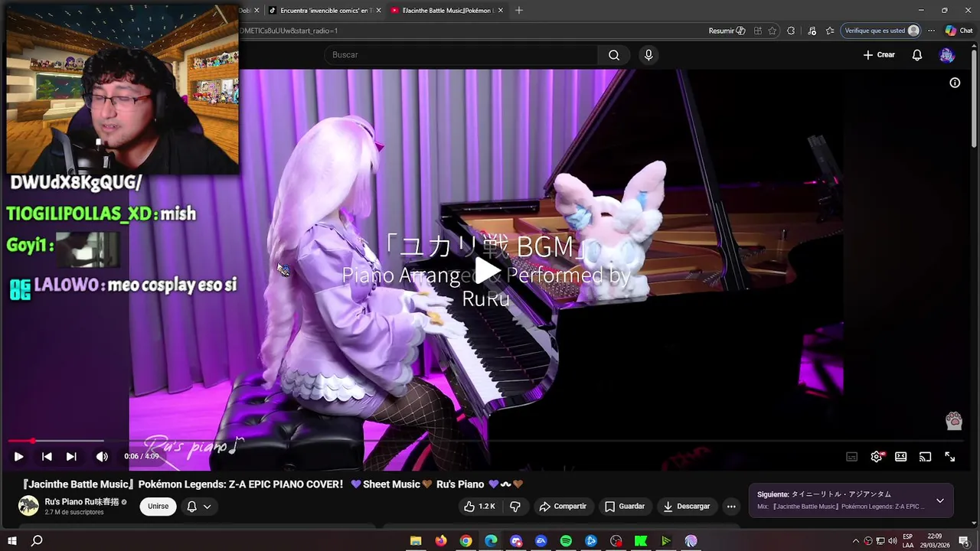The image size is (980, 551).
Task: Like the video (1.2 K)
Action: [x=479, y=507]
